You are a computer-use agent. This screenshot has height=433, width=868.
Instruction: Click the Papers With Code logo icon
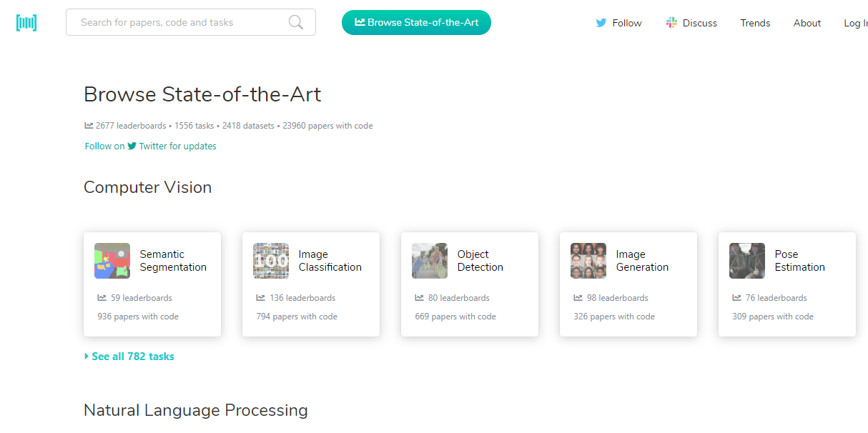[26, 23]
